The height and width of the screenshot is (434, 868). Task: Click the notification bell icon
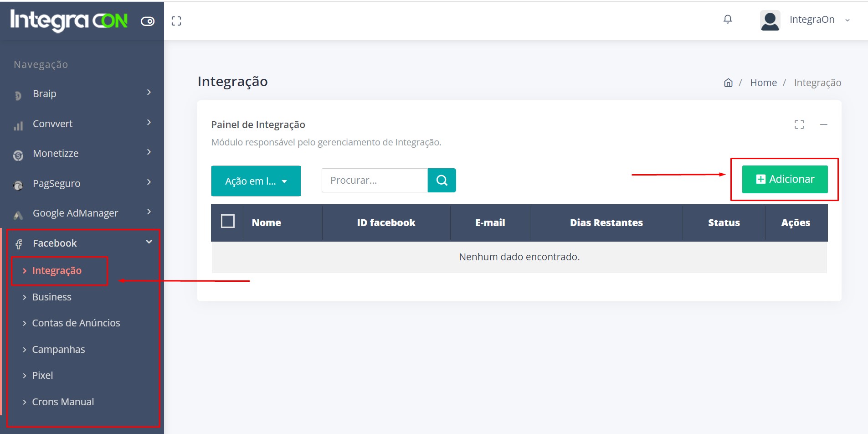[728, 19]
